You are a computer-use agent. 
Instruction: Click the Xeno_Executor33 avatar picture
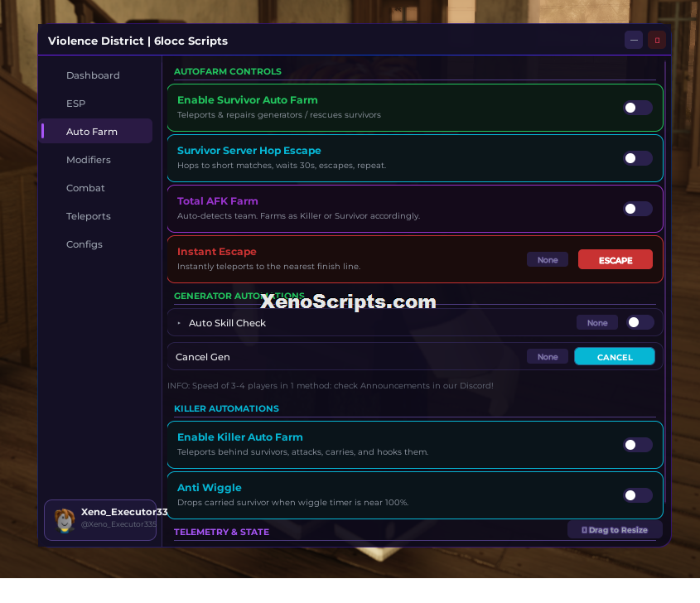(x=65, y=520)
